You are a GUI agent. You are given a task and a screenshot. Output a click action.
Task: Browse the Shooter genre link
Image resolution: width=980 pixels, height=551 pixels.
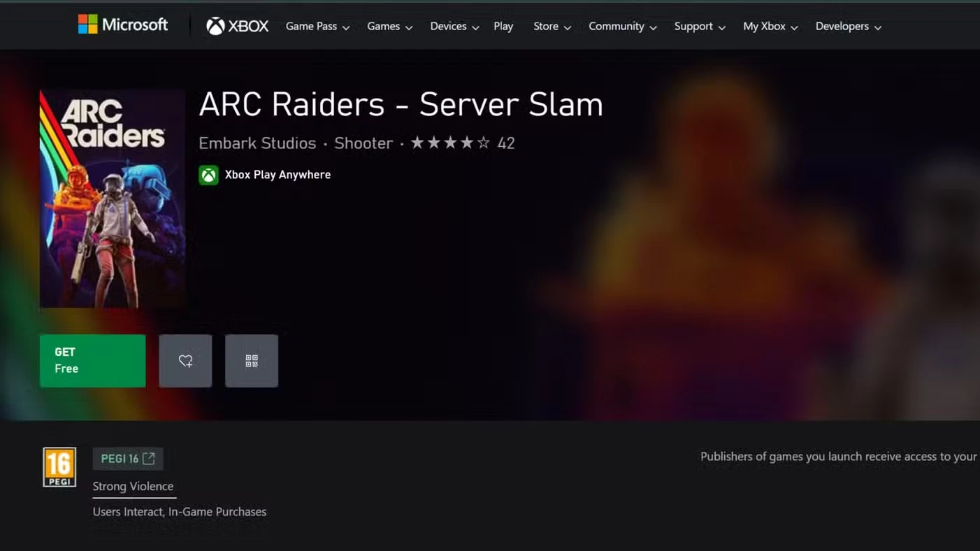click(x=363, y=143)
